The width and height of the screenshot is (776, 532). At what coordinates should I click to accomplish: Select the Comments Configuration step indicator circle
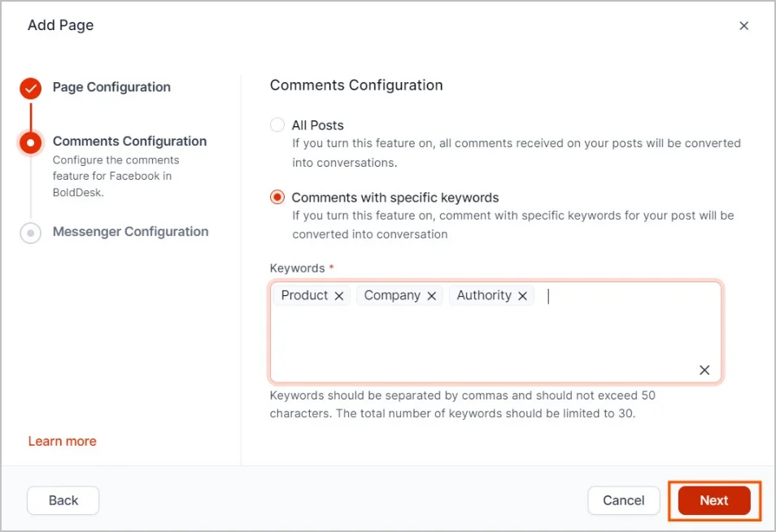(30, 142)
